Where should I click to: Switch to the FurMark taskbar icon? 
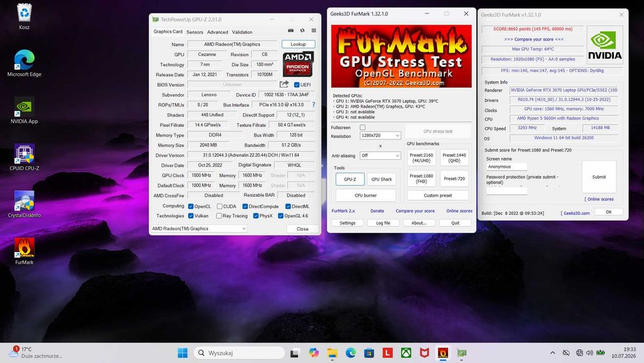tap(443, 353)
